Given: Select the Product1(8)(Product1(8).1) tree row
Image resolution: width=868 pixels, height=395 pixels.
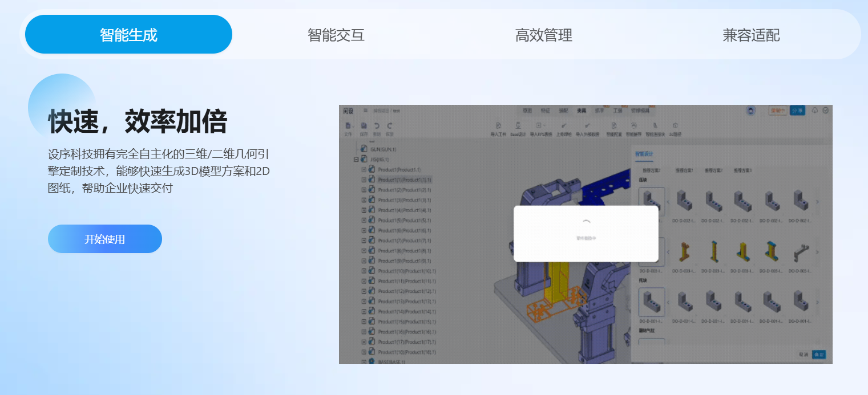Looking at the screenshot, I should (405, 251).
